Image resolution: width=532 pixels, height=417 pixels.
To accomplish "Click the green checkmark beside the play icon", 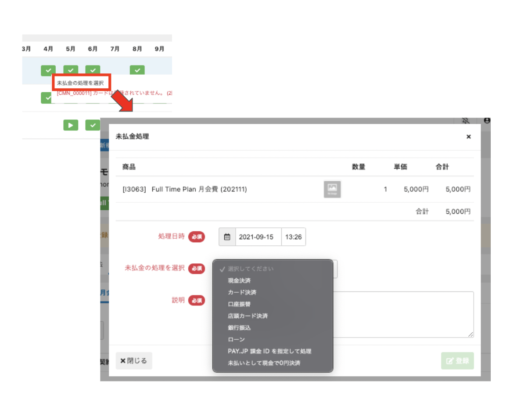I will point(93,125).
